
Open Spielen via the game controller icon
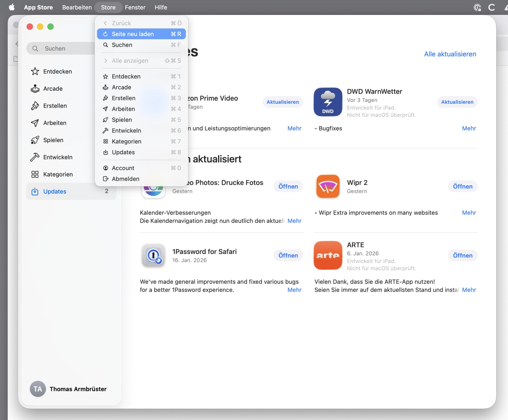[35, 140]
